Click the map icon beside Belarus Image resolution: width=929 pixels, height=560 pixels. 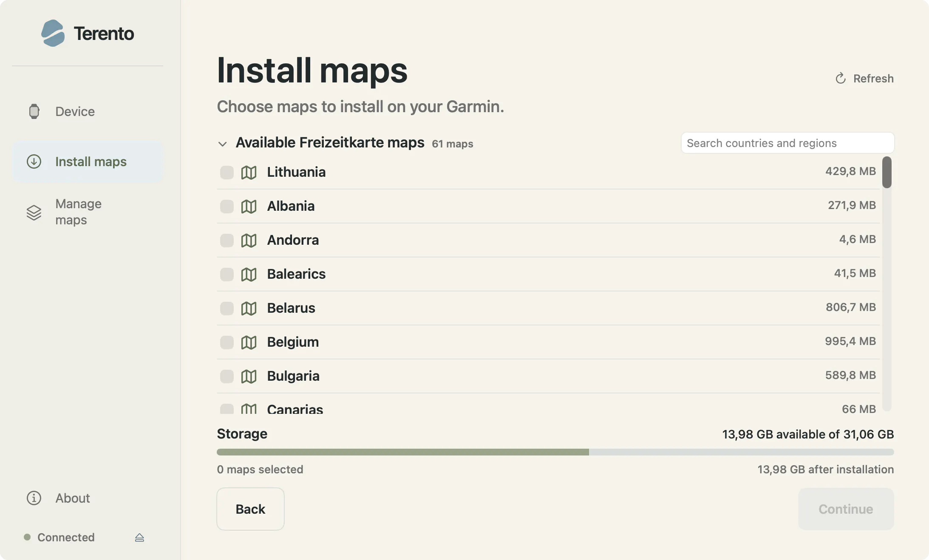coord(249,308)
